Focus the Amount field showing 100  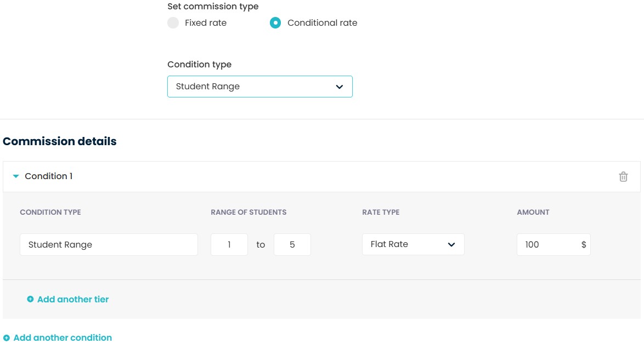[546, 245]
